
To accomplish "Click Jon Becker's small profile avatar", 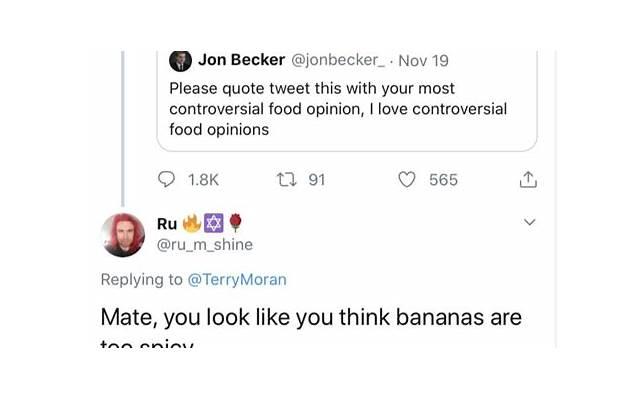I will pos(180,60).
